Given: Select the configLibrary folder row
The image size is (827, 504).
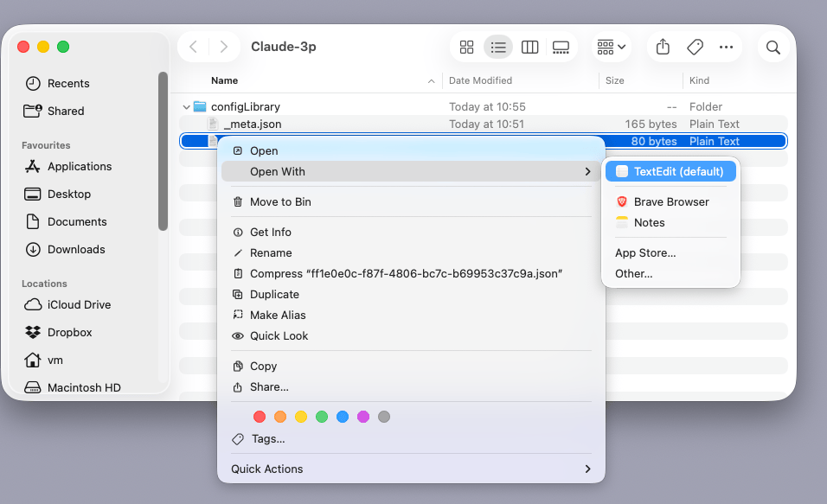Looking at the screenshot, I should 483,106.
